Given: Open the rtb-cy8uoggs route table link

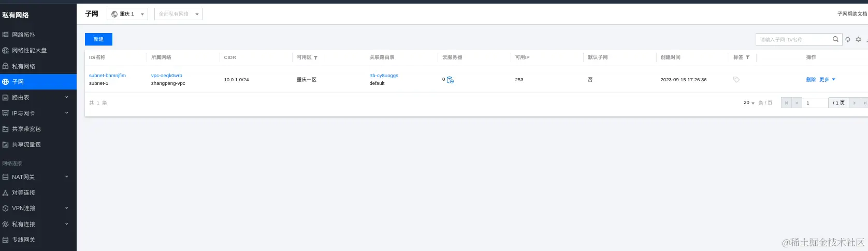Looking at the screenshot, I should tap(384, 76).
